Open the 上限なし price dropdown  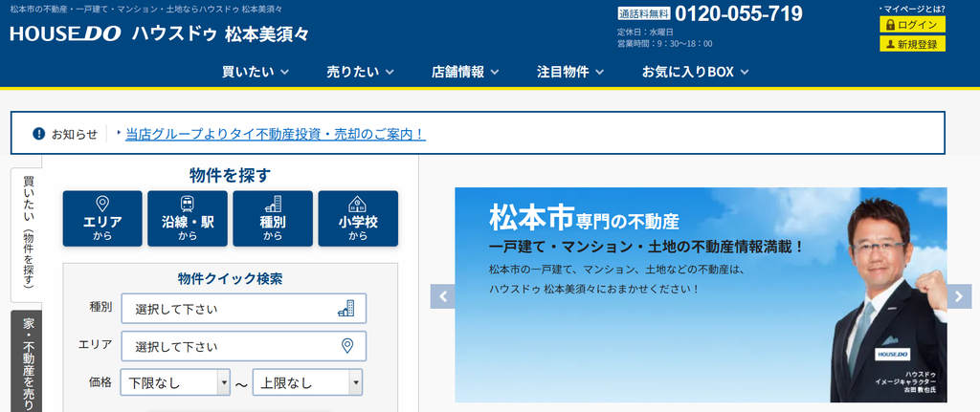tap(307, 382)
